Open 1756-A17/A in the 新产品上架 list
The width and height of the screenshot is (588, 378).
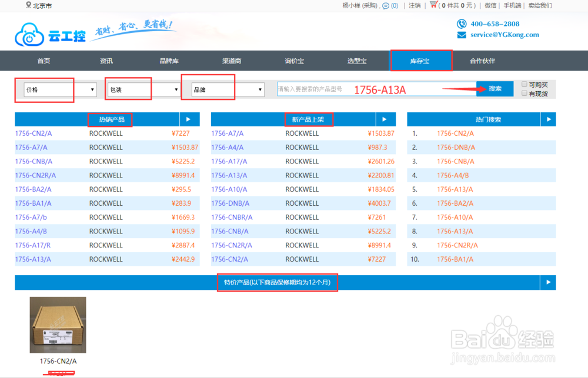[229, 161]
